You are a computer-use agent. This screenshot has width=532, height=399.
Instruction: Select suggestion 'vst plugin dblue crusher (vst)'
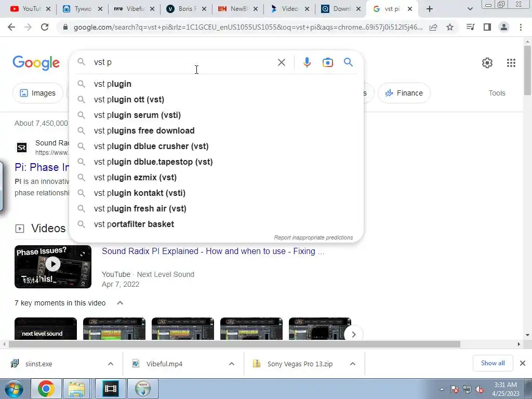216,146
